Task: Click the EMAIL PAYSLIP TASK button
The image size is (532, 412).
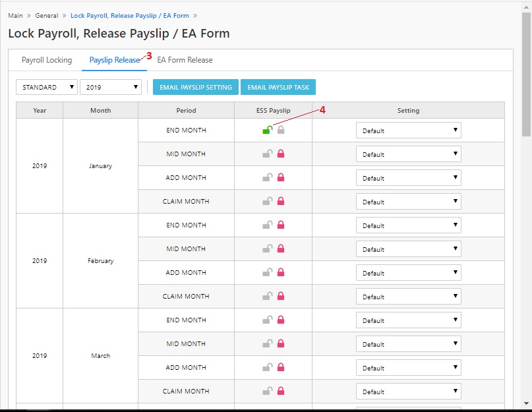Action: point(278,87)
